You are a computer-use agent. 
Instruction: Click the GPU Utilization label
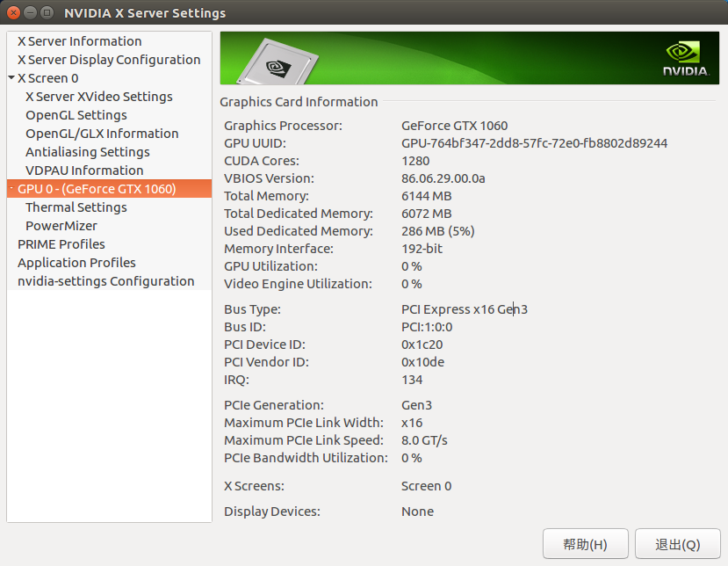(x=270, y=266)
